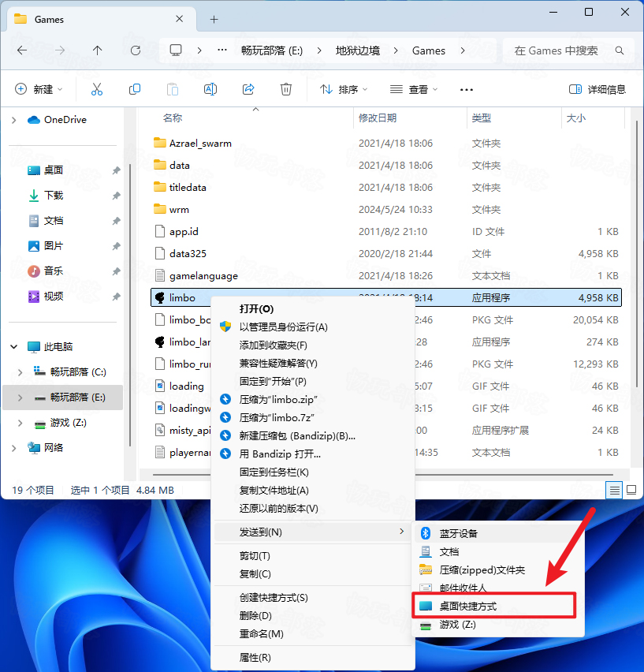Open the address bar ellipsis for hidden path

221,50
